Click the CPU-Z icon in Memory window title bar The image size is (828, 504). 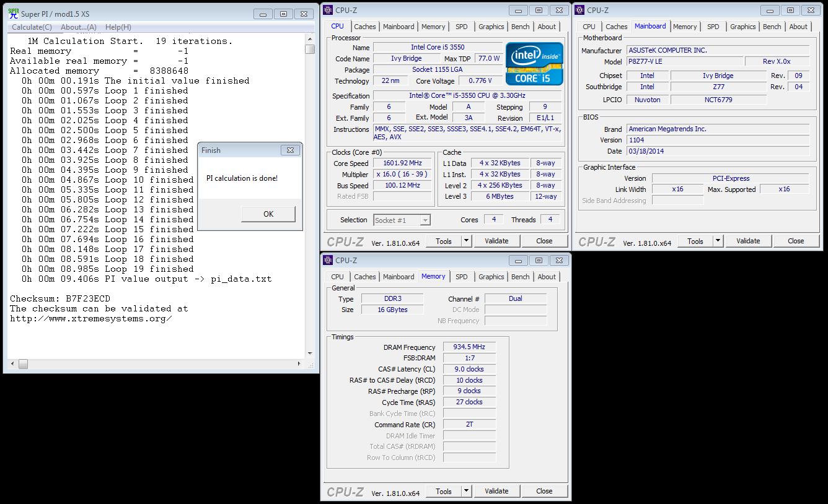(x=328, y=260)
